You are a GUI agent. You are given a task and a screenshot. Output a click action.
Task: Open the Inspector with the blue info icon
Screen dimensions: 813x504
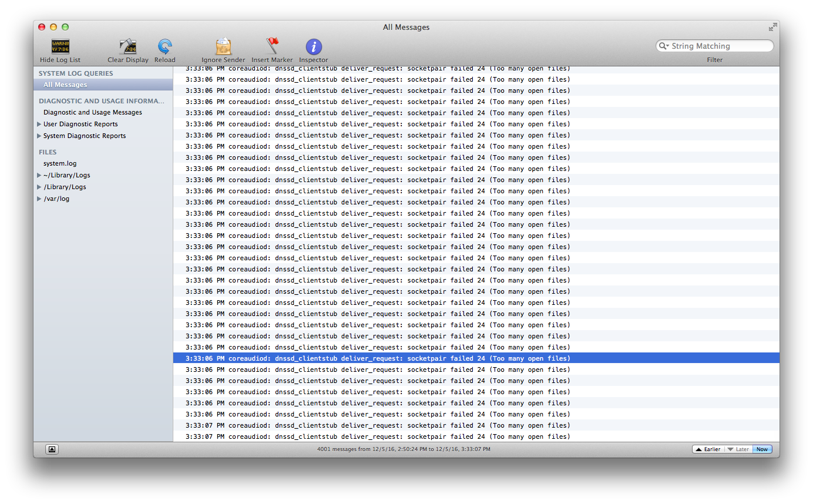(314, 46)
